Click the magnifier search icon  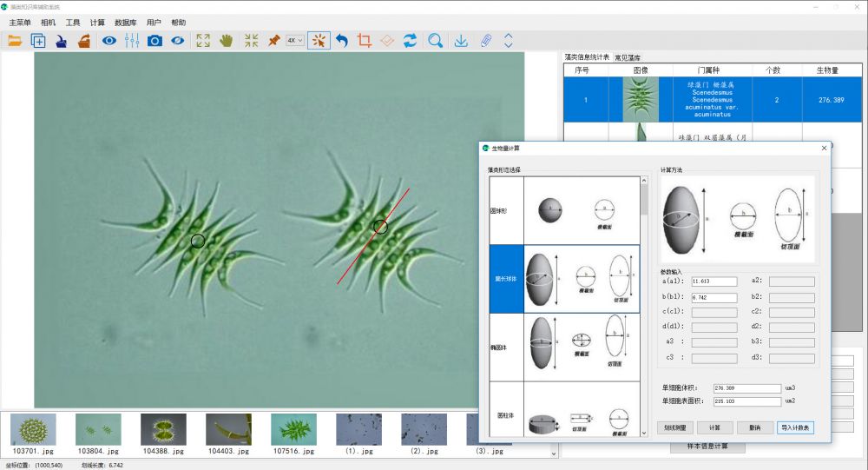click(x=435, y=40)
